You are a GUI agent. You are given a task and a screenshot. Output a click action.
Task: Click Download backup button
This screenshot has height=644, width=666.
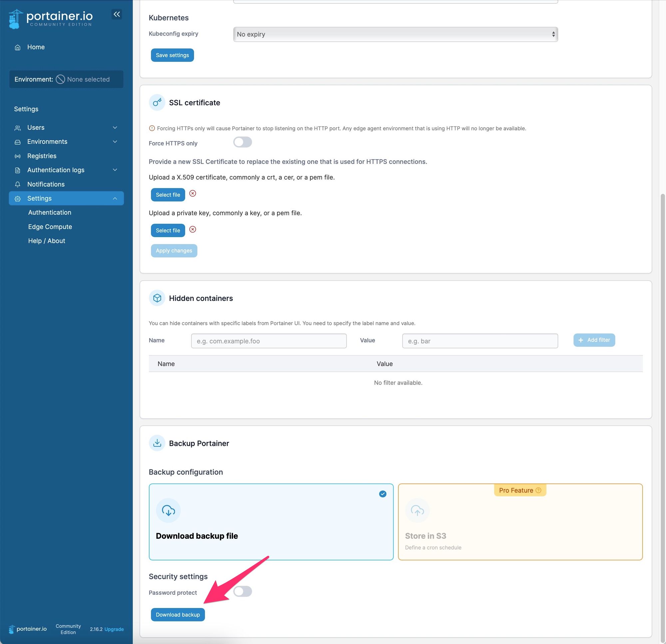click(178, 614)
